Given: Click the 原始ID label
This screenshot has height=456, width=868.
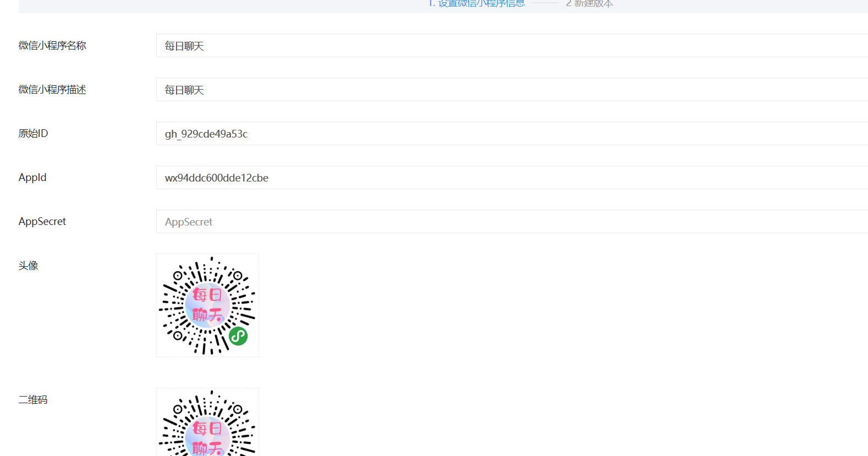Looking at the screenshot, I should click(x=33, y=134).
